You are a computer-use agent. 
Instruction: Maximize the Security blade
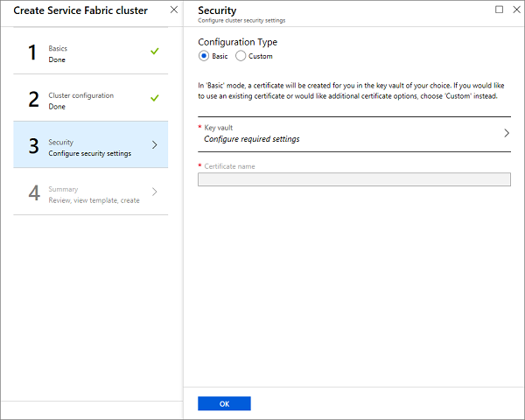[x=499, y=10]
